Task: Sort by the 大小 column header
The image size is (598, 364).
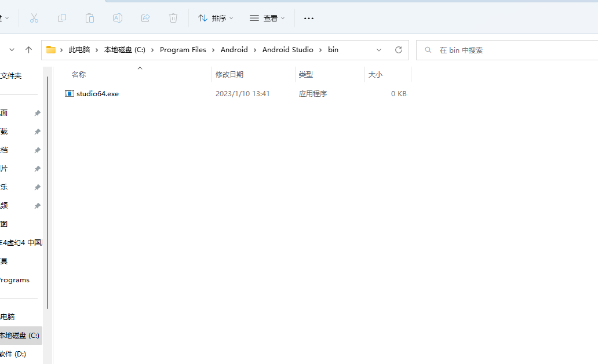Action: 375,74
